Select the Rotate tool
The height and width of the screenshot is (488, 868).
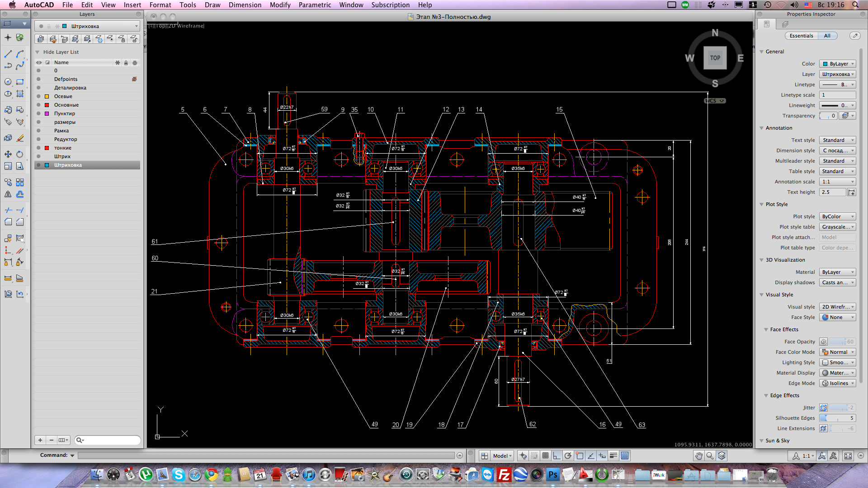click(19, 154)
